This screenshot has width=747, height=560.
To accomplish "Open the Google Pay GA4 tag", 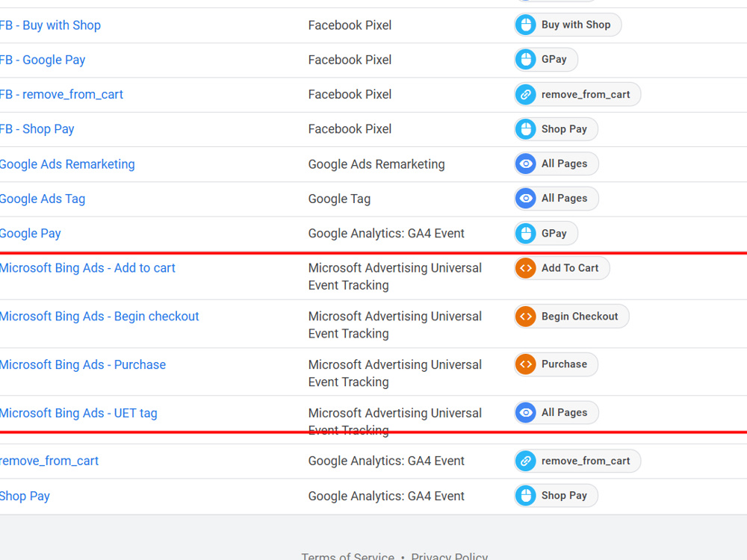I will click(x=31, y=234).
